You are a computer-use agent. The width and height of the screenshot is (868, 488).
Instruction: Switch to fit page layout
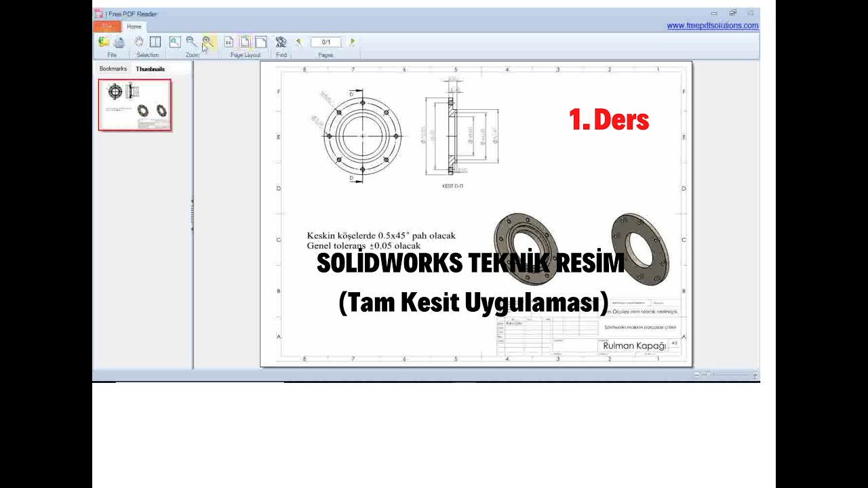[x=245, y=42]
